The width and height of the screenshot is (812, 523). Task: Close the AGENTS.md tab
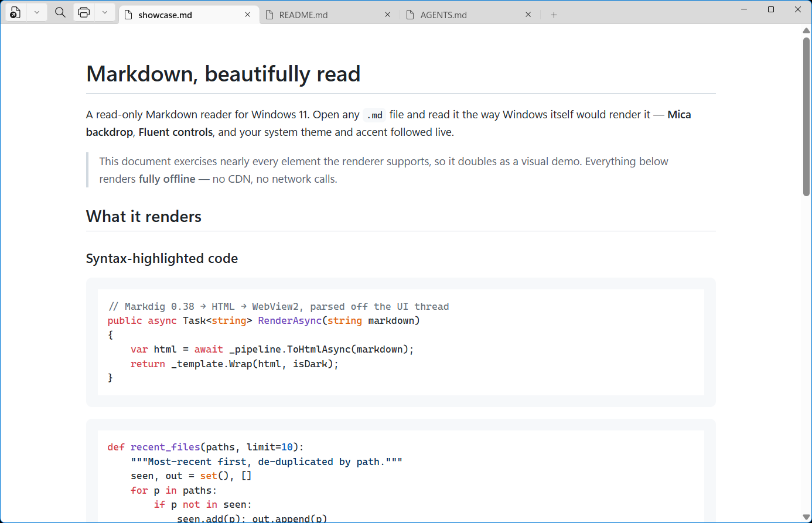(x=528, y=15)
